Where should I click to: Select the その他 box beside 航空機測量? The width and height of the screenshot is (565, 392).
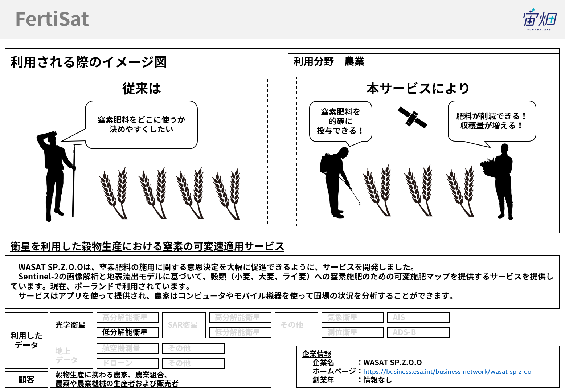pos(193,348)
